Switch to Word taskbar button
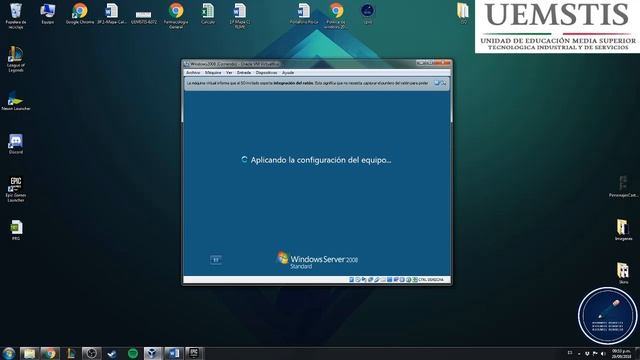The height and width of the screenshot is (360, 640). (x=173, y=353)
